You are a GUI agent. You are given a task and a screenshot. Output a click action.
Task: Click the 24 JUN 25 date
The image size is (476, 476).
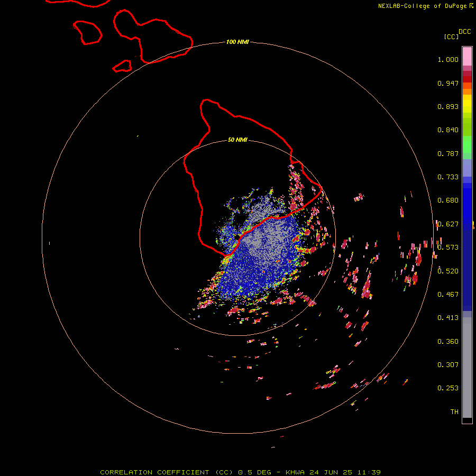point(331,472)
